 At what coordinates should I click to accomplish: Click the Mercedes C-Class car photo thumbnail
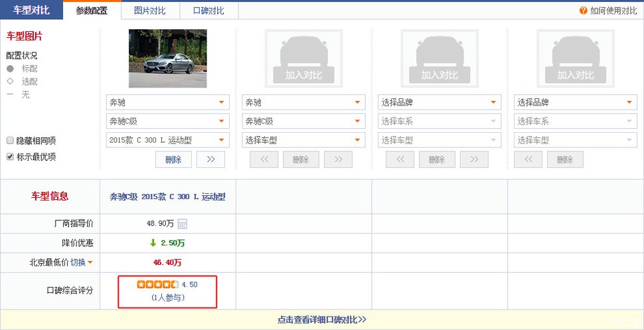[167, 58]
